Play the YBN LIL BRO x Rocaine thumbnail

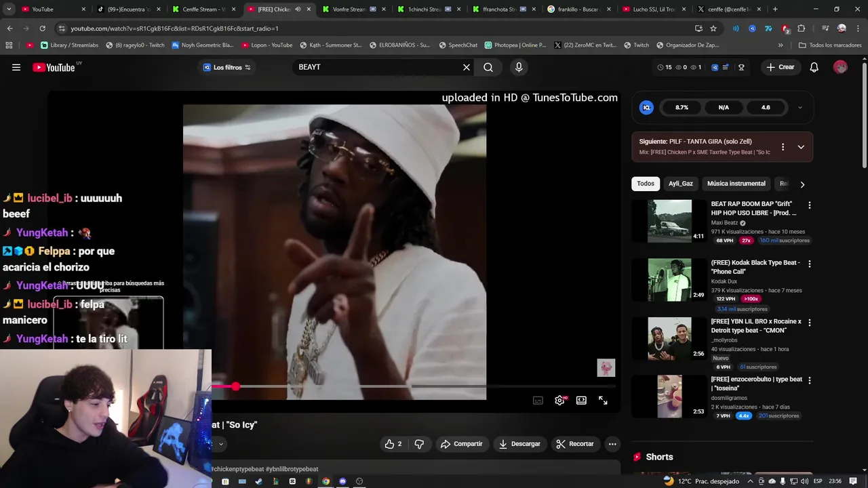pos(669,338)
